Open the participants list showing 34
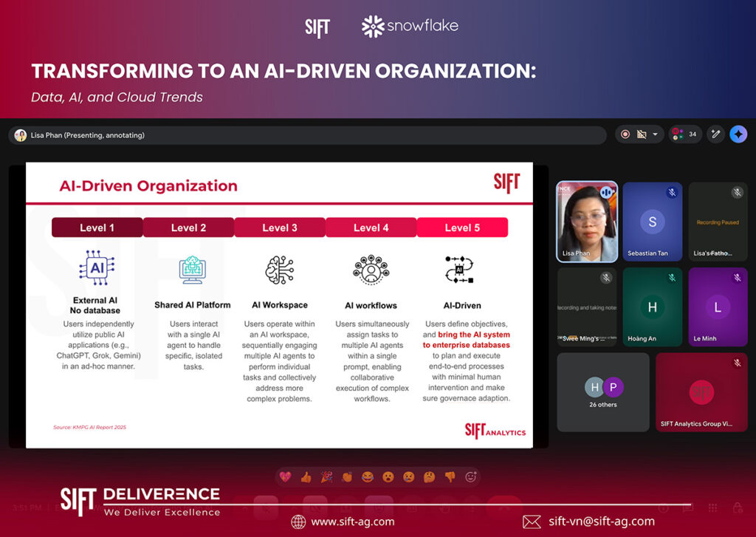 point(684,134)
